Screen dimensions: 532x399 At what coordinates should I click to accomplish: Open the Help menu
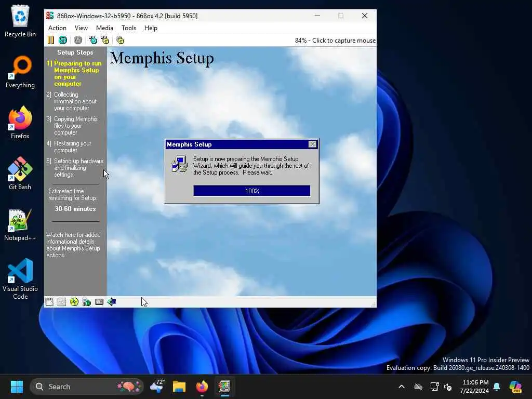coord(151,28)
